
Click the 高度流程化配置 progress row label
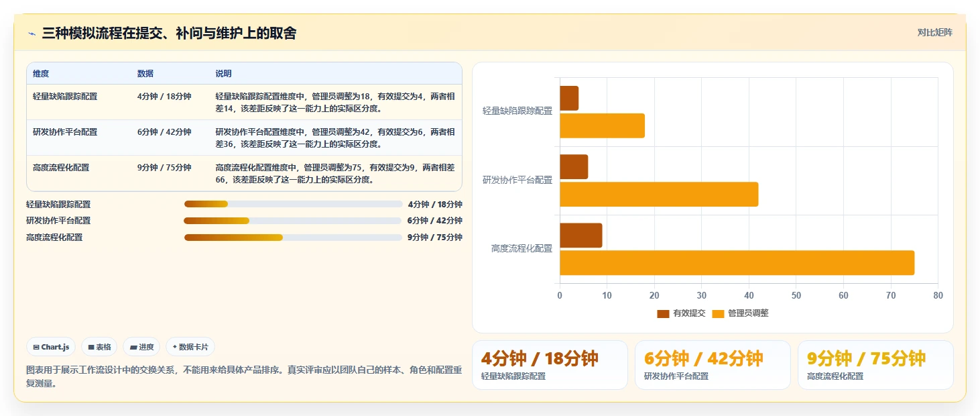pos(54,238)
